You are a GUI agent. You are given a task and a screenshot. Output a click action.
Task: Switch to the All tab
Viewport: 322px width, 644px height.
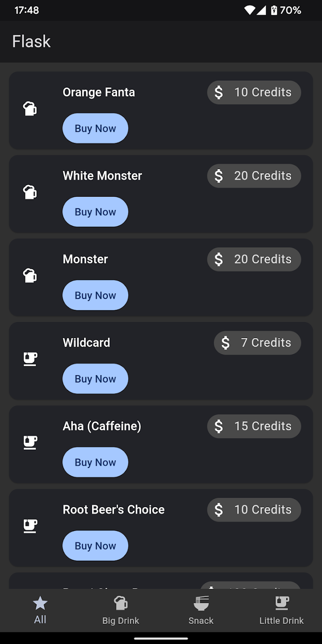[x=40, y=610]
